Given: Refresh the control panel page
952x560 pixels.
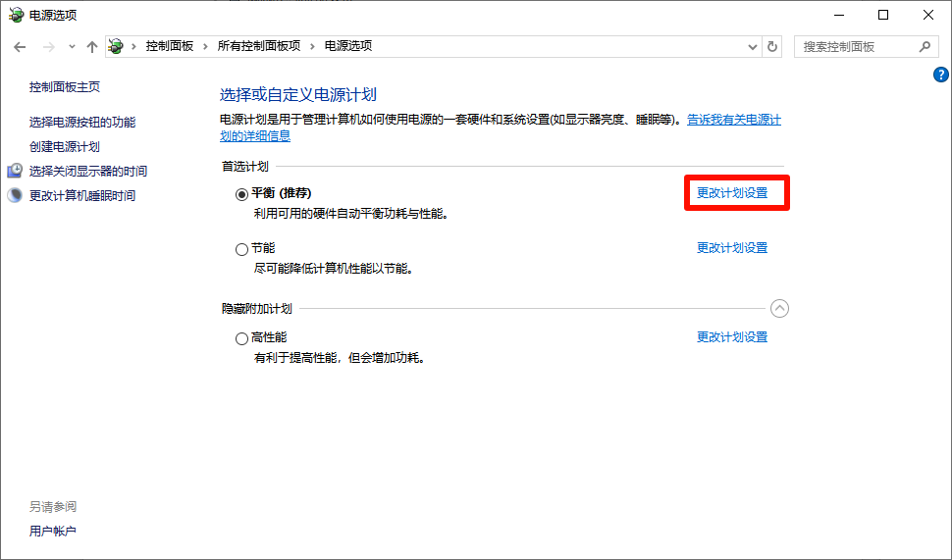Looking at the screenshot, I should pos(772,46).
